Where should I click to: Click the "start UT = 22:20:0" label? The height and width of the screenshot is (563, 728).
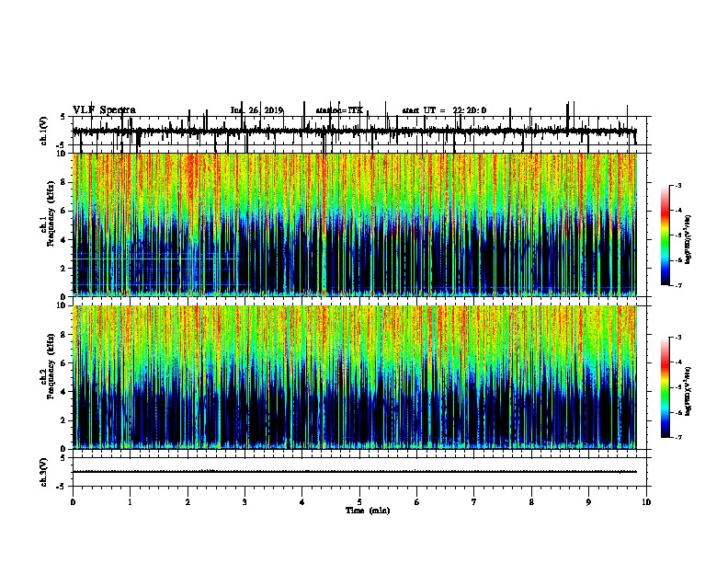pos(444,110)
